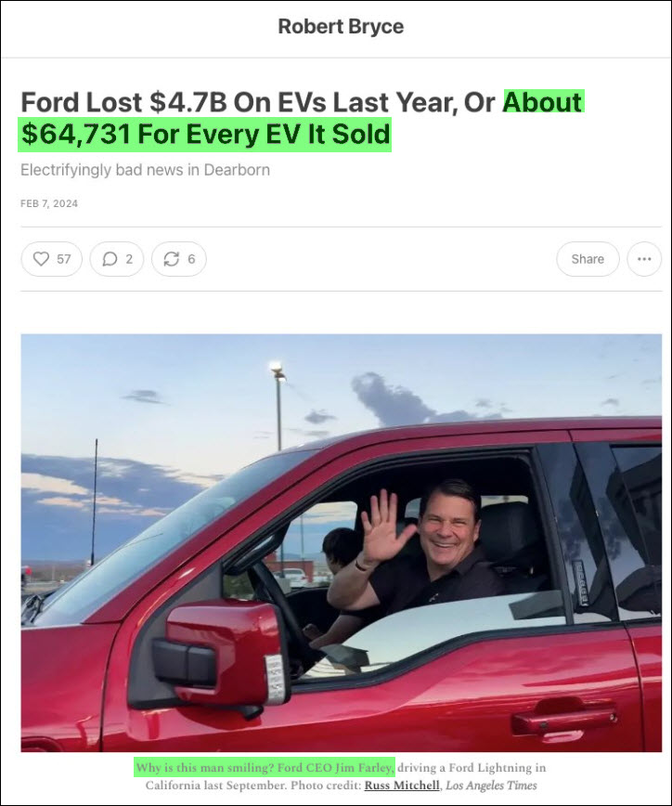Click highlighted caption 'Why is this man smiling?'
Viewport: 672px width, 806px height.
(204, 768)
